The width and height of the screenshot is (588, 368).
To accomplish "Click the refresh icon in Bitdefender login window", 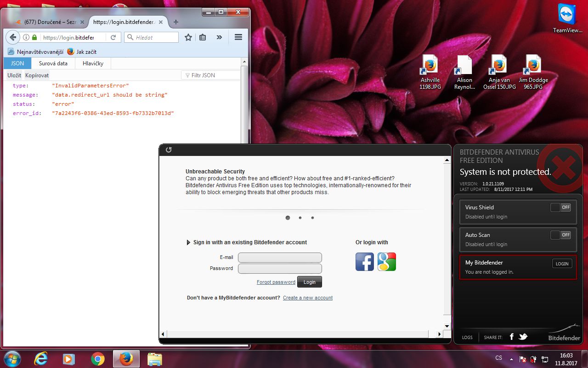I will pos(169,150).
